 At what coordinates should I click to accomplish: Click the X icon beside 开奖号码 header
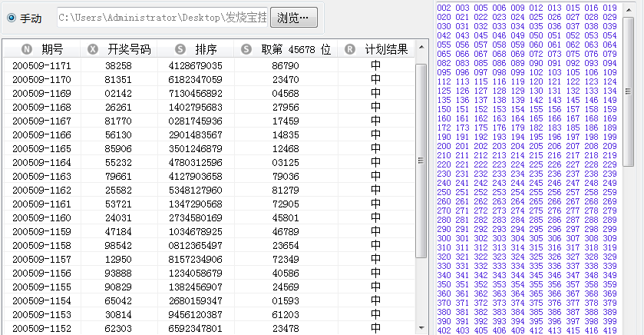click(x=93, y=49)
